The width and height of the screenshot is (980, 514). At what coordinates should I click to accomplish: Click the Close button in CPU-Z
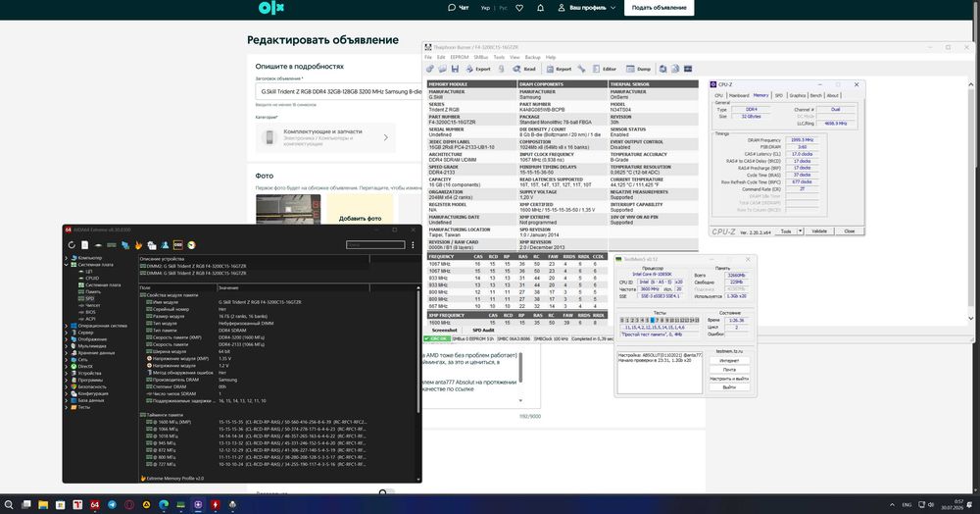850,231
